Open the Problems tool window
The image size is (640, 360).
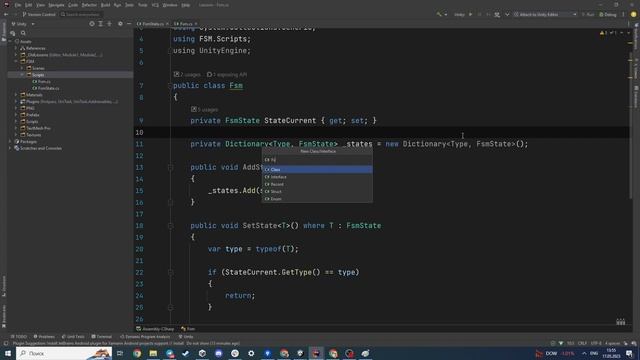pyautogui.click(x=44, y=337)
